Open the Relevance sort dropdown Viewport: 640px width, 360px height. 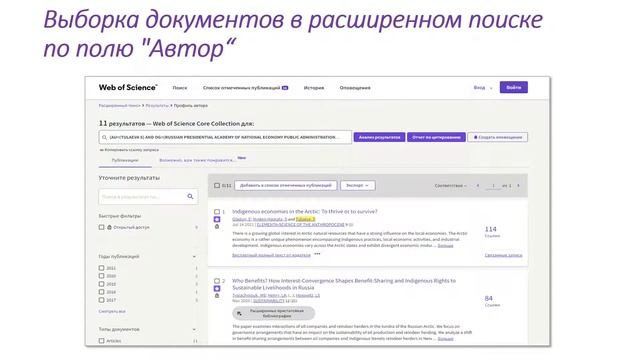point(450,186)
